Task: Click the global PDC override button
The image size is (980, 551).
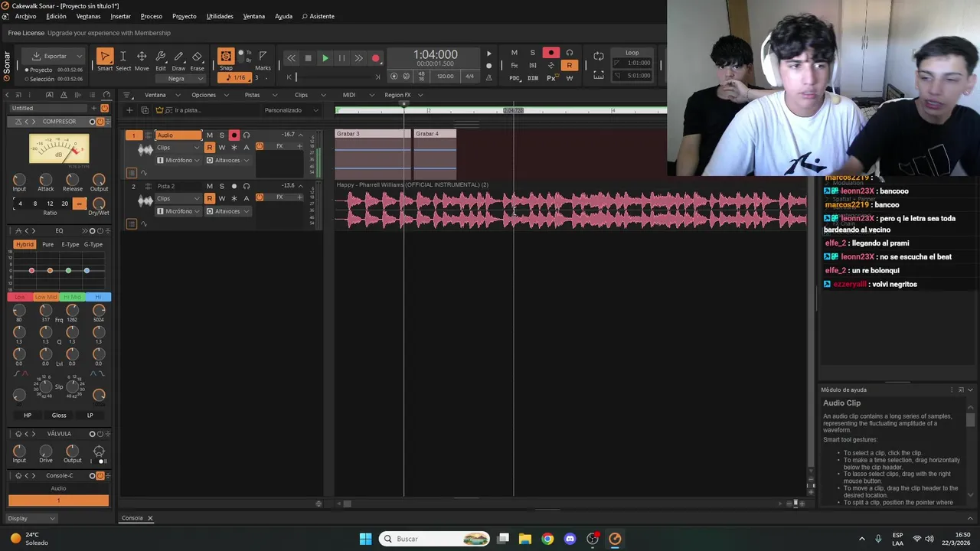Action: tap(514, 78)
